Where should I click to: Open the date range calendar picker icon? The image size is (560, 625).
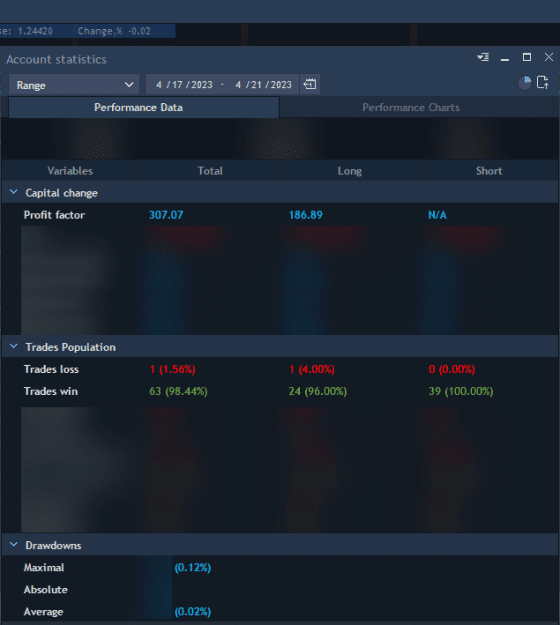pyautogui.click(x=310, y=85)
